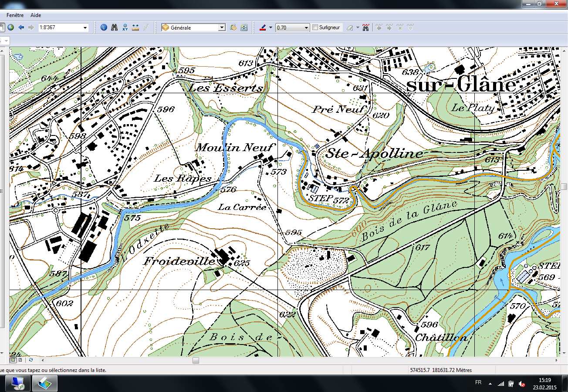The width and height of the screenshot is (568, 392).
Task: Click horizontal scrollbar left arrow
Action: pyautogui.click(x=42, y=360)
